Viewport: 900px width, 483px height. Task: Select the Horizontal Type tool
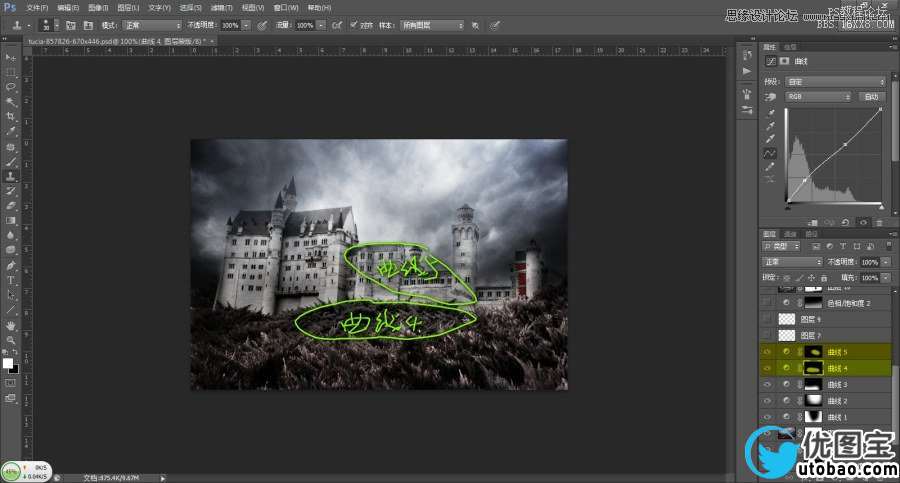click(10, 280)
